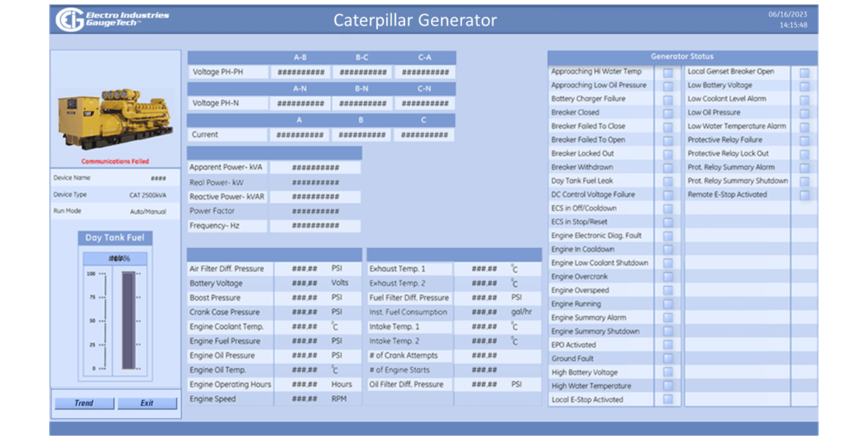Image resolution: width=868 pixels, height=440 pixels.
Task: Select the Power Factor value field
Action: coord(315,211)
